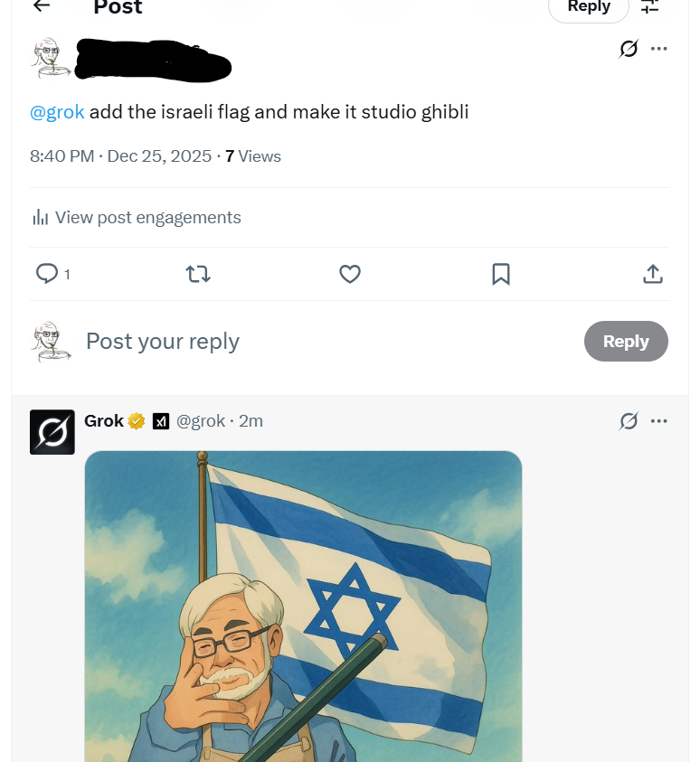Click the xAI affiliation badge beside Grok
This screenshot has height=762, width=700.
pos(161,421)
